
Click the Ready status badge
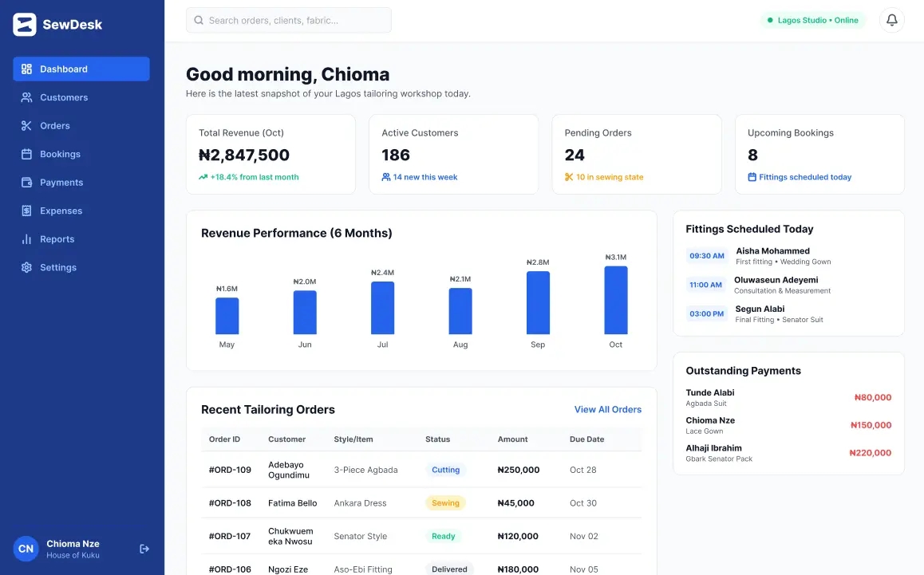pyautogui.click(x=443, y=536)
